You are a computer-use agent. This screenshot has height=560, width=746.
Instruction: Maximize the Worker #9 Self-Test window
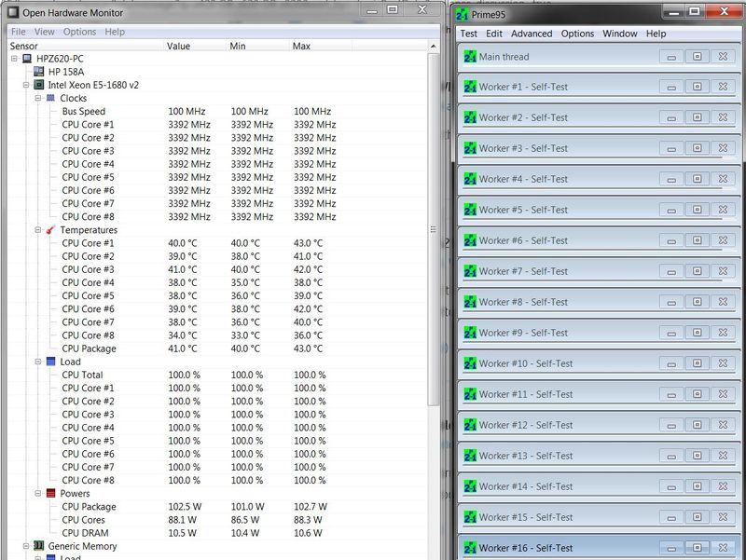click(x=697, y=333)
